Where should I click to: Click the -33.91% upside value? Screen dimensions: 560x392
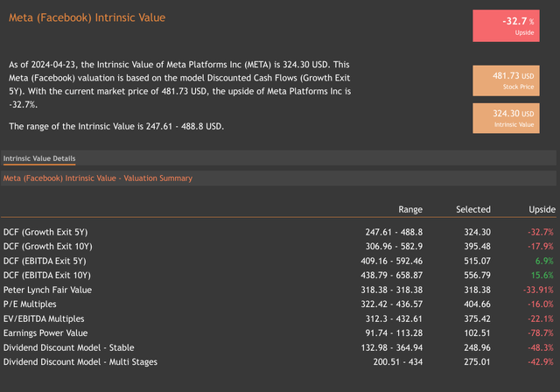tap(538, 290)
